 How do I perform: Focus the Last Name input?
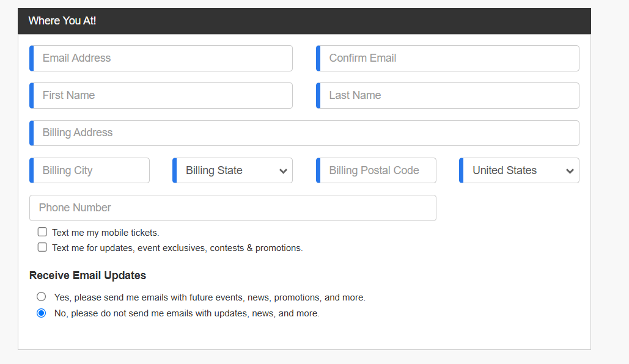point(447,95)
